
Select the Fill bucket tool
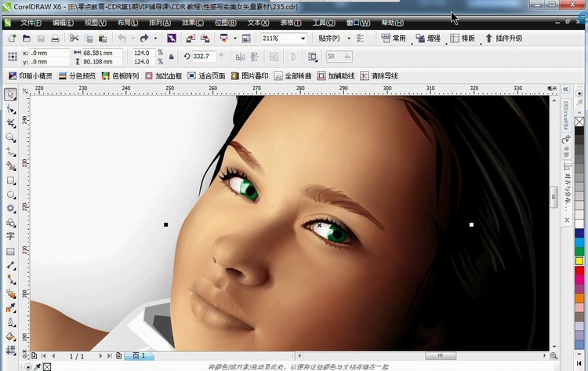[x=10, y=336]
